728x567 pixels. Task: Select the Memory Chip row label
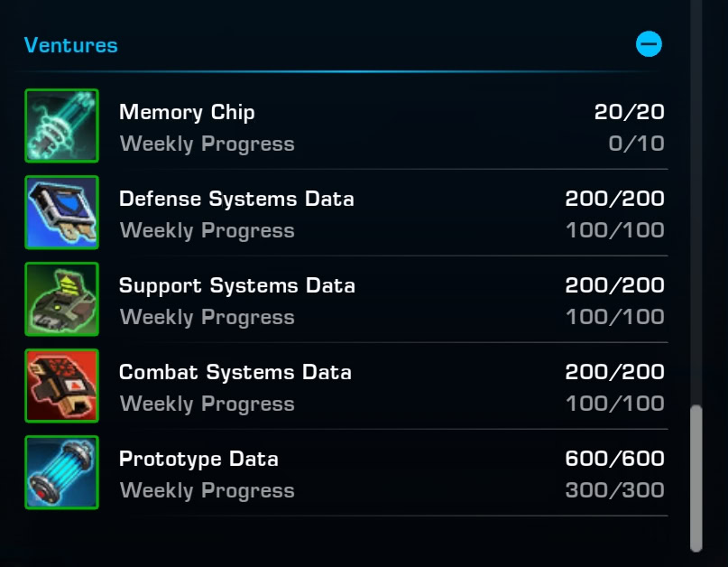(187, 113)
